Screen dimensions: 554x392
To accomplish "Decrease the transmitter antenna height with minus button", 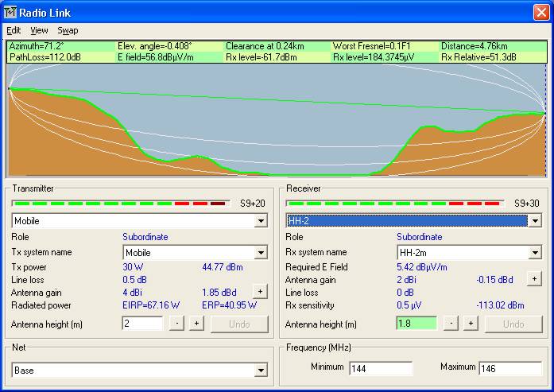I will point(176,324).
